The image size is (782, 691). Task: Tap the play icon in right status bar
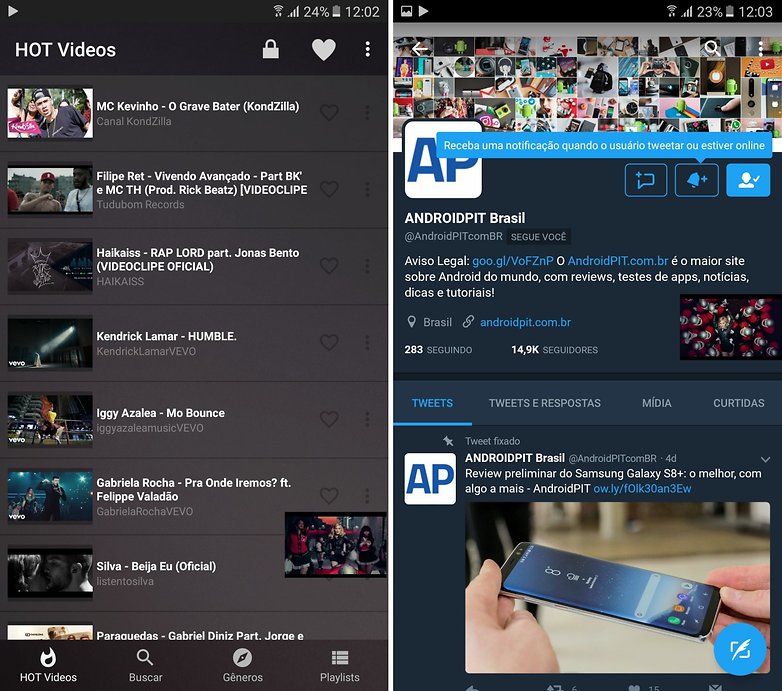click(423, 11)
